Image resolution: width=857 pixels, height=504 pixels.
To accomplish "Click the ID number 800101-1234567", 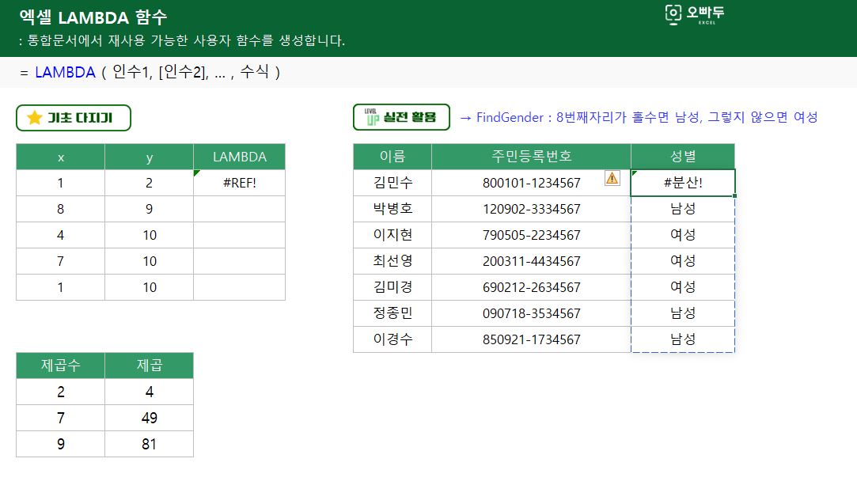I will (x=531, y=183).
